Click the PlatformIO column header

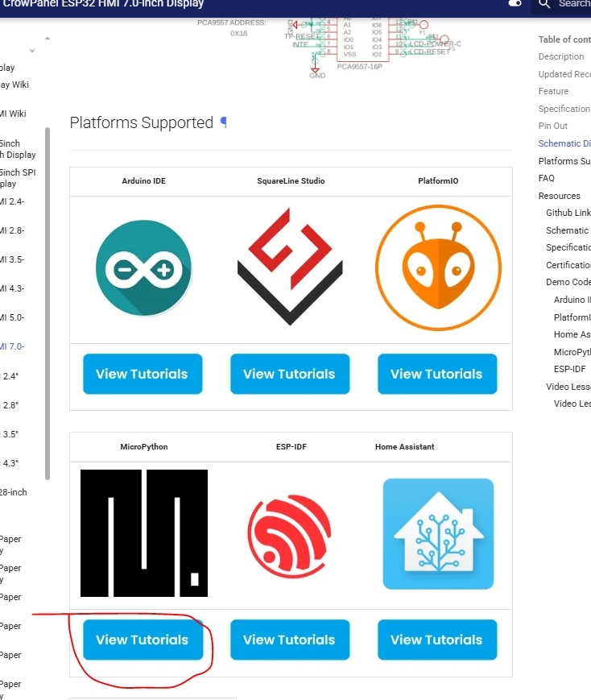(438, 180)
